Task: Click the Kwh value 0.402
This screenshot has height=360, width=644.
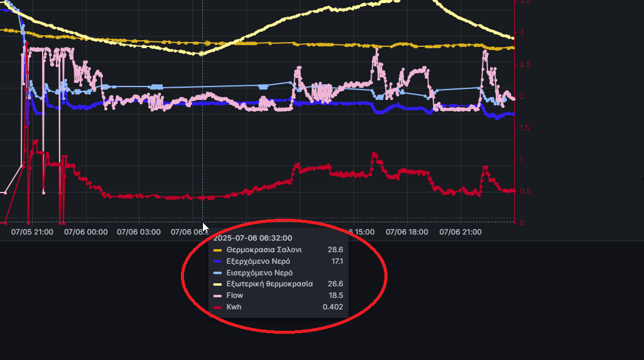Action: pos(333,306)
